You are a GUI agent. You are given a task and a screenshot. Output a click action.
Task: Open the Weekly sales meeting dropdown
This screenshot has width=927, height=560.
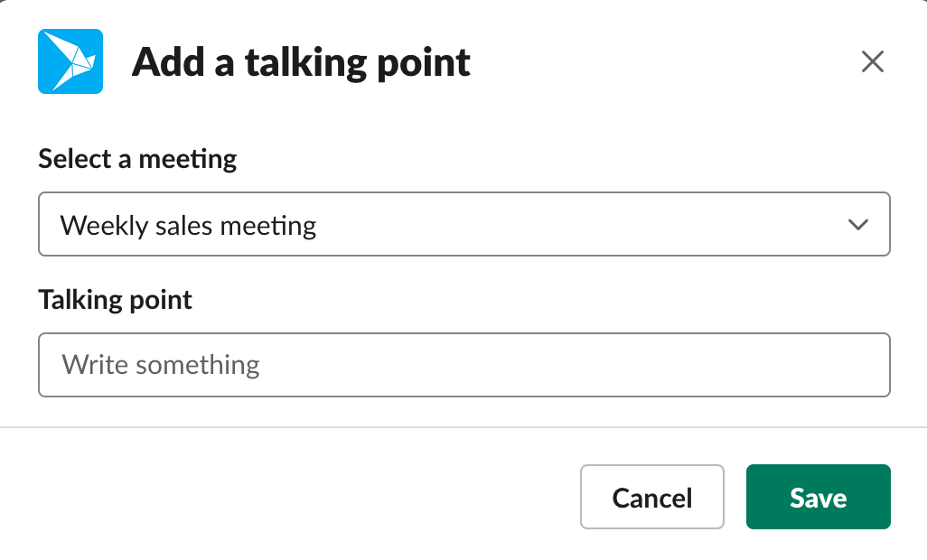464,224
